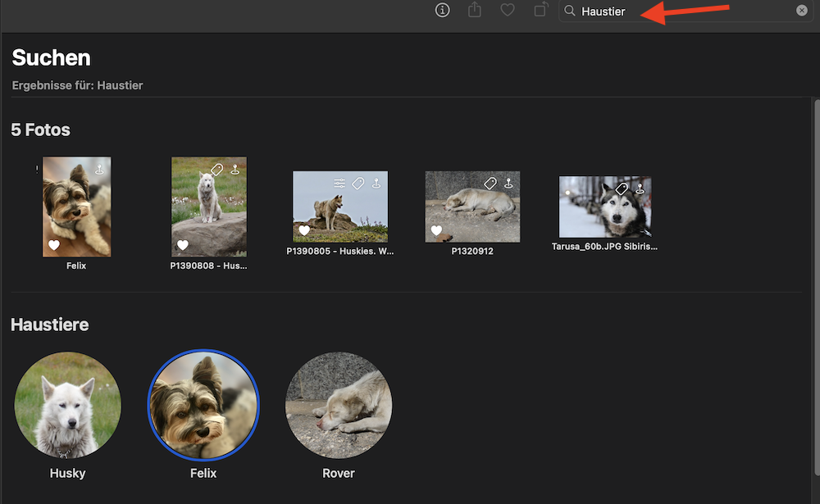Unfavorite the Felix photo via its heart

point(54,245)
